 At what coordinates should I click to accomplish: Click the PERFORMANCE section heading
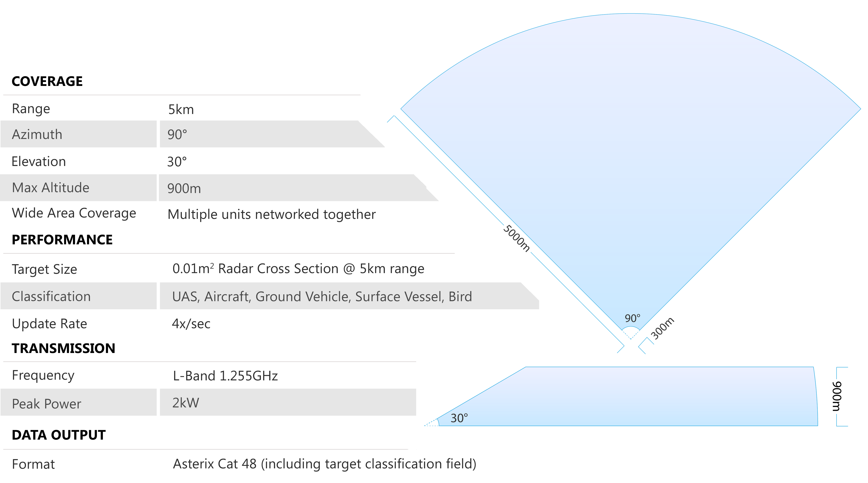click(62, 240)
